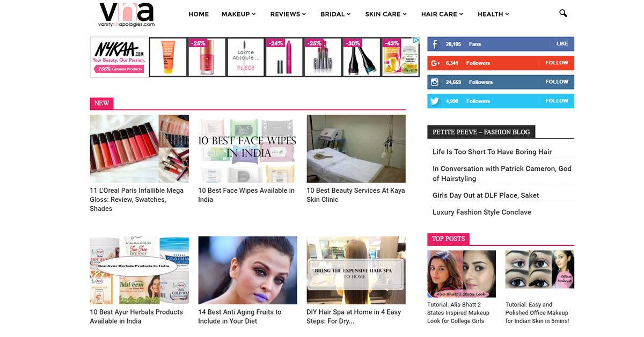Image resolution: width=644 pixels, height=337 pixels.
Task: Like the Facebook page button
Action: pyautogui.click(x=562, y=44)
